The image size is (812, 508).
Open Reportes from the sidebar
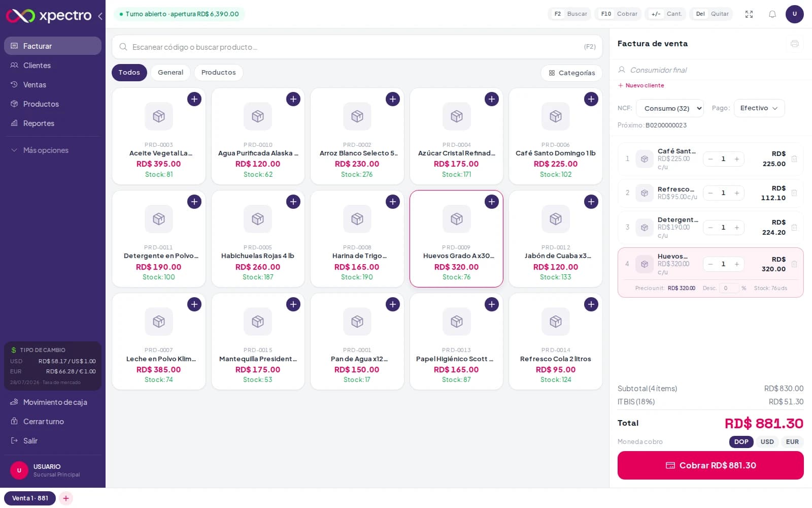(53, 123)
